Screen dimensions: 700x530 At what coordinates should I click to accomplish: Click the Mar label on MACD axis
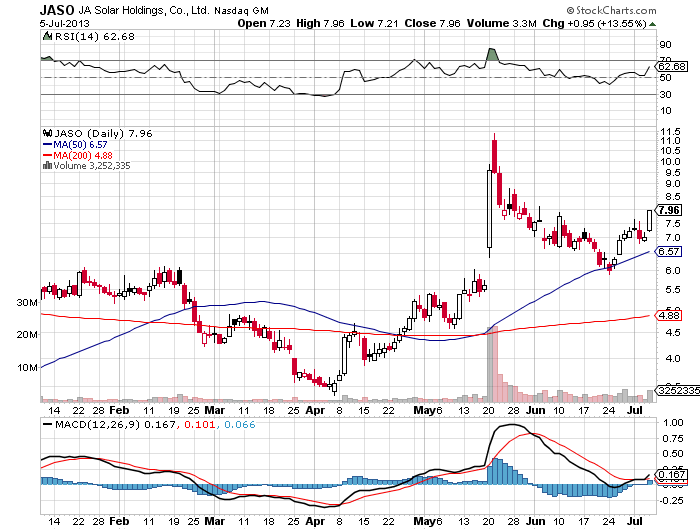point(215,521)
